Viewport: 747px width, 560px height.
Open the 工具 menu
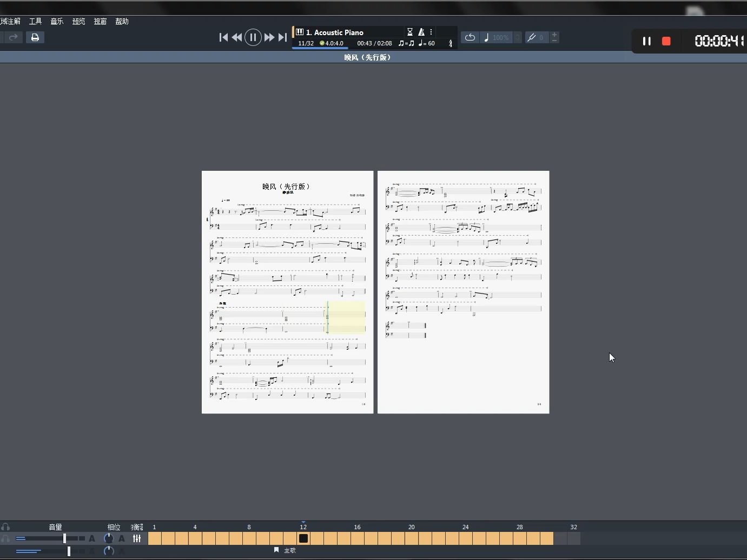click(x=35, y=21)
